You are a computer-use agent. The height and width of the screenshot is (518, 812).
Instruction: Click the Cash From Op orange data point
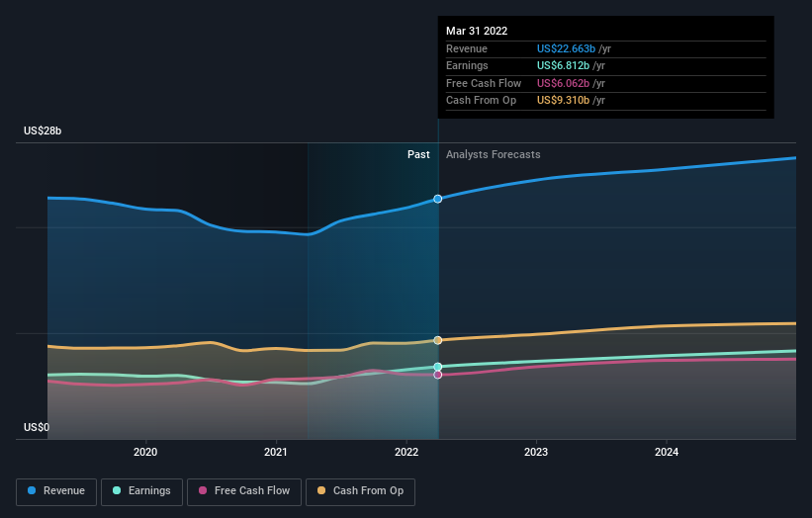pos(437,340)
